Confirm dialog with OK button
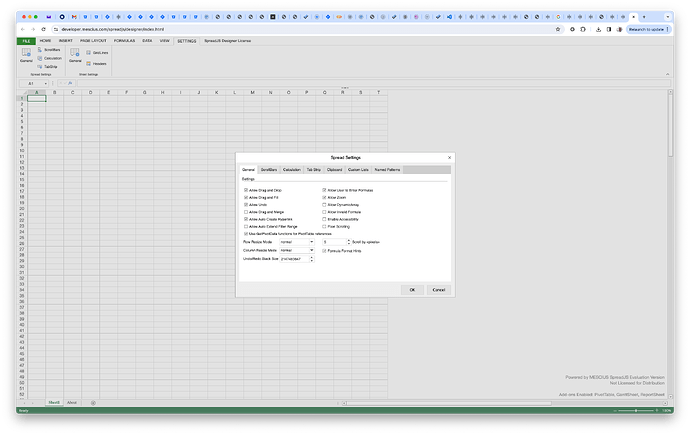The width and height of the screenshot is (690, 435). [412, 290]
